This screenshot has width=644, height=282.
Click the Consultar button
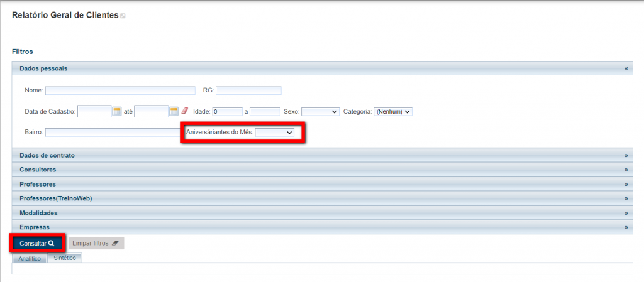38,243
